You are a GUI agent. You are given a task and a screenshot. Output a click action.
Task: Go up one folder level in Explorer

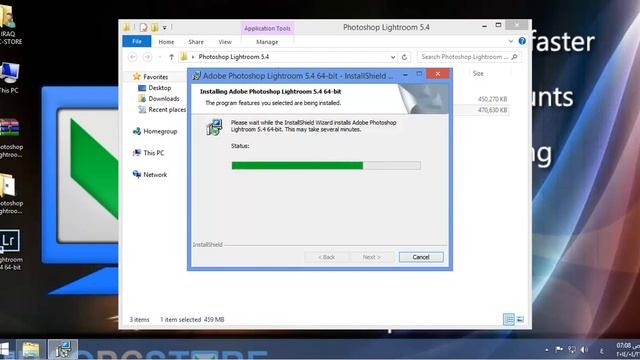pyautogui.click(x=171, y=57)
